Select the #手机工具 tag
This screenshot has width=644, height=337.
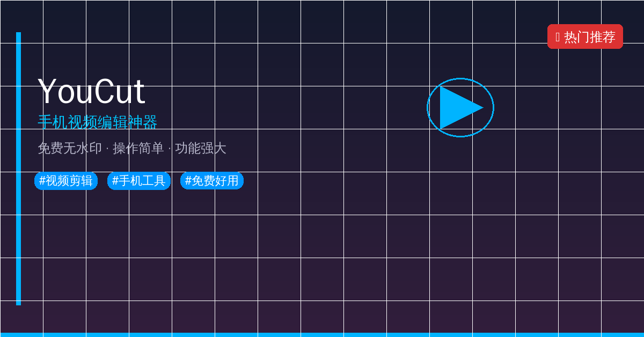pos(139,181)
